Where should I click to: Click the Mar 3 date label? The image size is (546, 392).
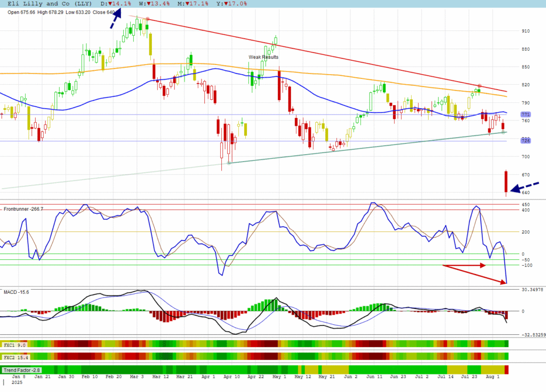(x=136, y=377)
